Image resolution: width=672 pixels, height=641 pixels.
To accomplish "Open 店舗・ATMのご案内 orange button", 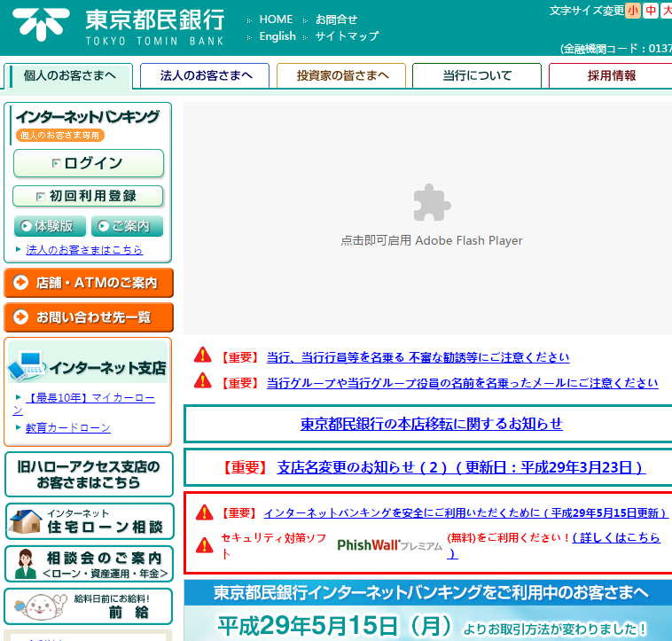I will pyautogui.click(x=89, y=283).
